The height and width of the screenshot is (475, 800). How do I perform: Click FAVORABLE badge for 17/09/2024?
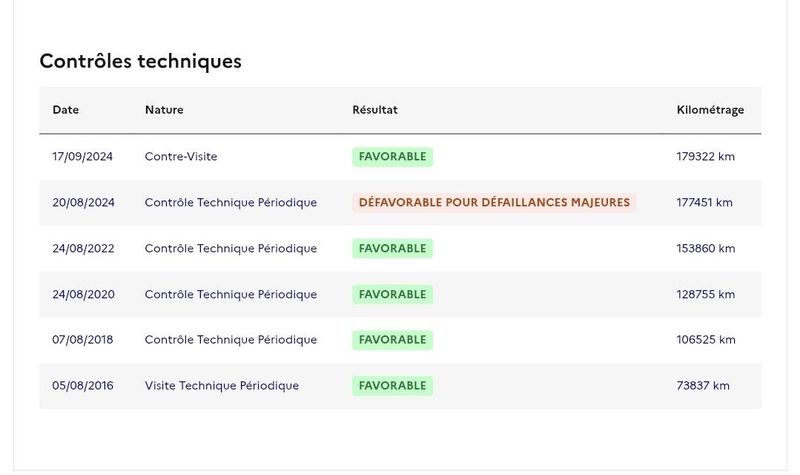pos(392,157)
